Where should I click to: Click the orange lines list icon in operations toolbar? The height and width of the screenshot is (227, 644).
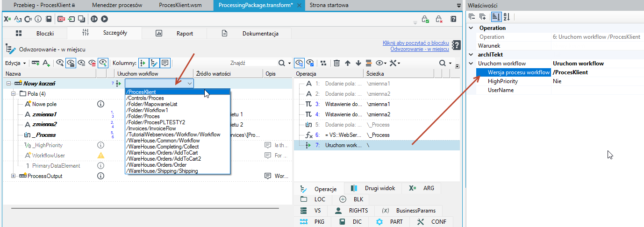(369, 63)
